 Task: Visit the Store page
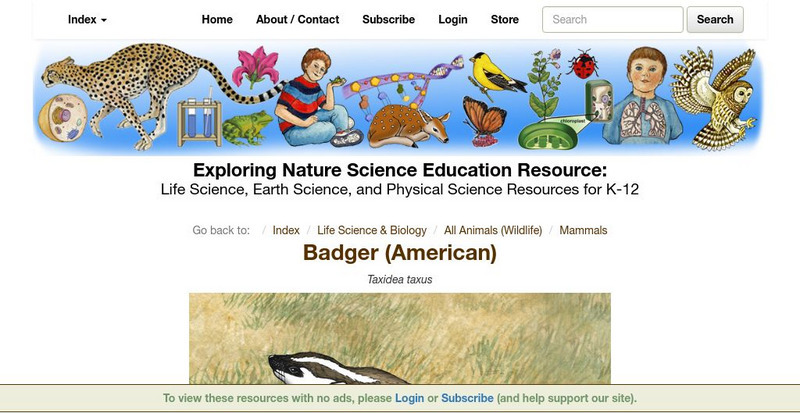click(x=505, y=19)
